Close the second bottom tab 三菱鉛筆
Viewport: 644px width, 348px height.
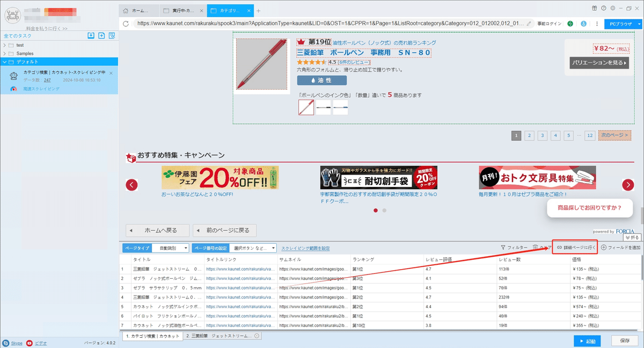tap(257, 336)
